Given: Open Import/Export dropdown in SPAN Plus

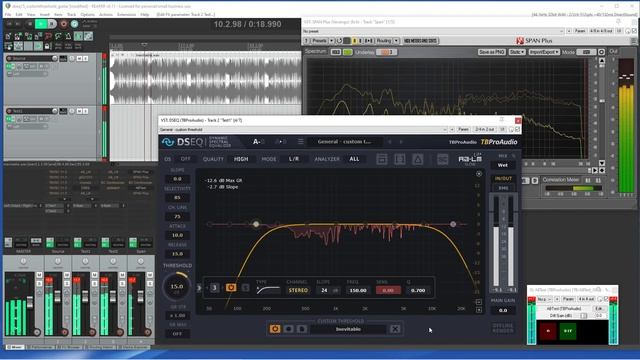Looking at the screenshot, I should [x=544, y=52].
